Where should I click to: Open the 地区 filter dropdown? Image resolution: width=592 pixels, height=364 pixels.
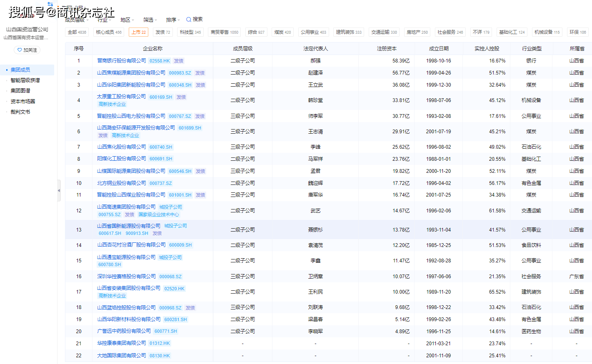(127, 20)
